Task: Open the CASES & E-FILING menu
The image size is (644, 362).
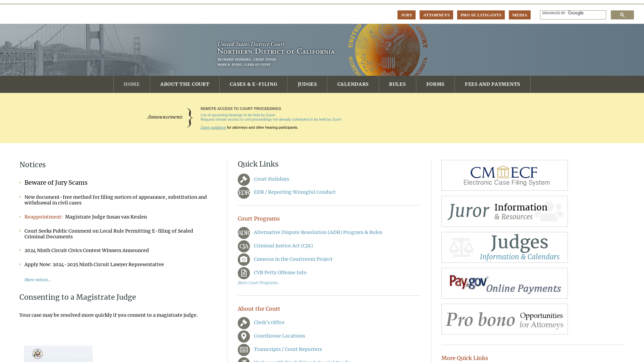Action: [x=254, y=84]
